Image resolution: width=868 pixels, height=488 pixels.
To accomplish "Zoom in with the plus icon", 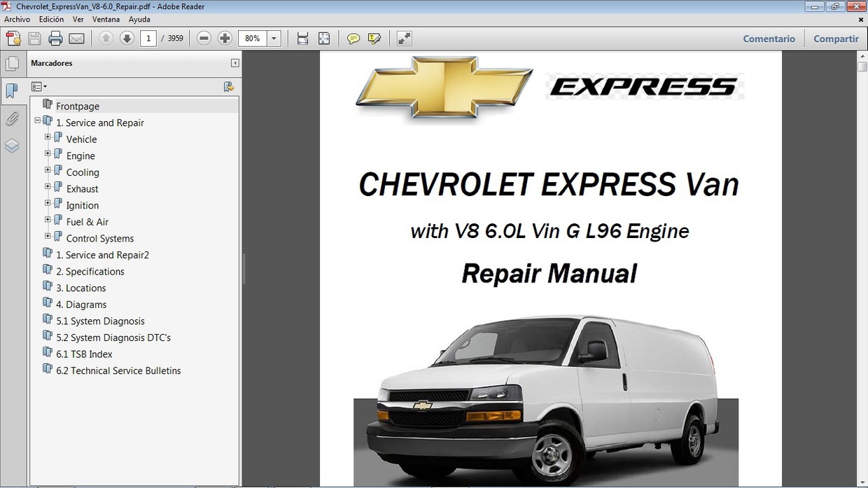I will [224, 38].
